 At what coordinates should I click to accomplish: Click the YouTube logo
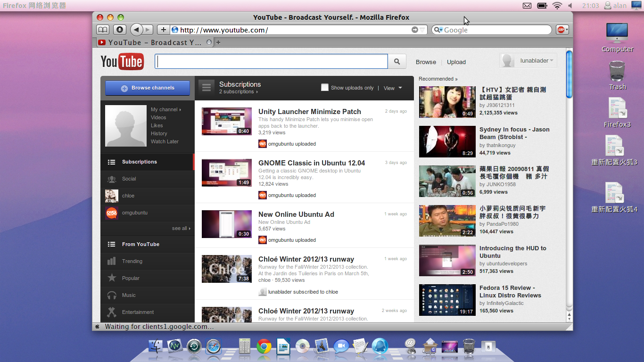click(122, 62)
